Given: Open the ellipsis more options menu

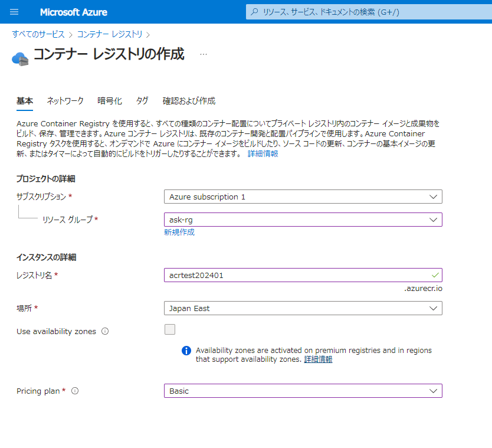Looking at the screenshot, I should 204,54.
